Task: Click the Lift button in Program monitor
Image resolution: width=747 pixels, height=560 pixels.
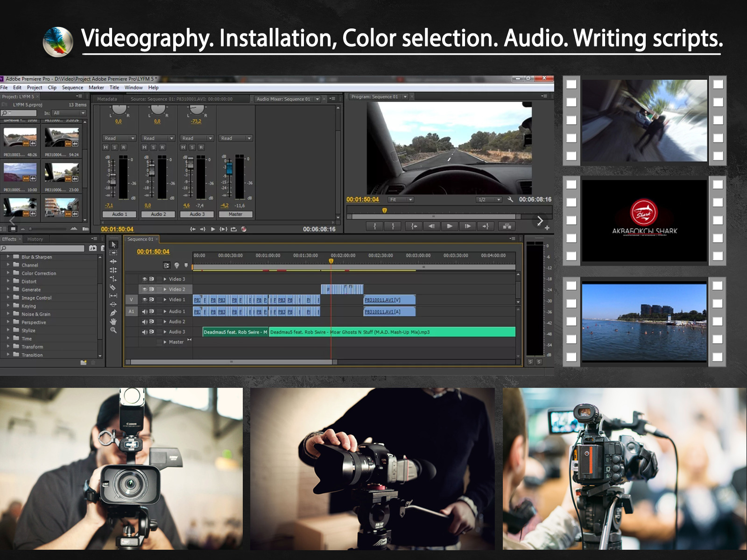Action: [x=507, y=226]
